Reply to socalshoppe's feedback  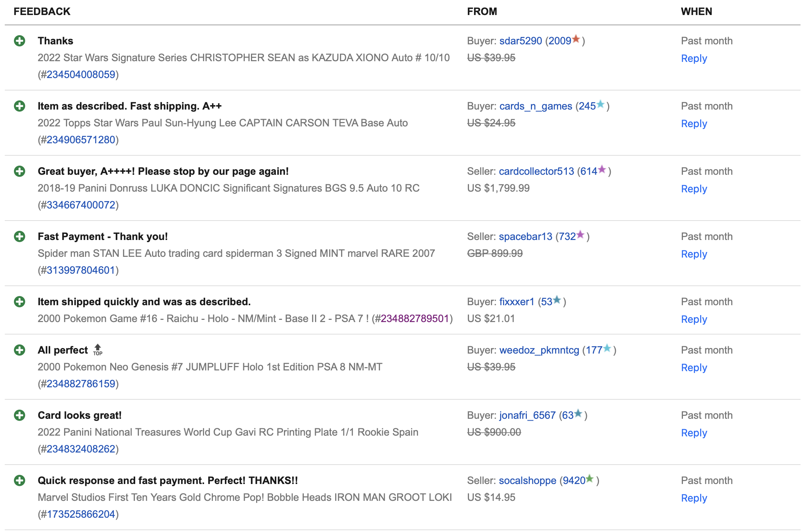tap(694, 498)
